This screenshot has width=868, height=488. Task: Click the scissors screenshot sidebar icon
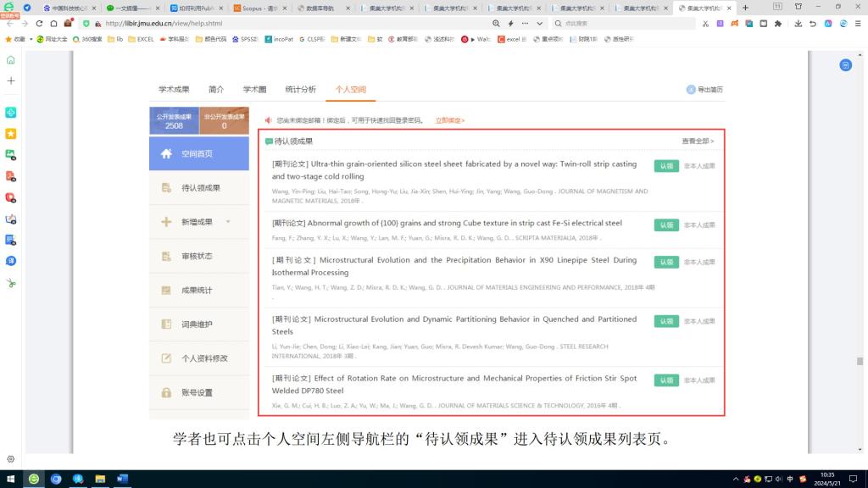pos(10,283)
